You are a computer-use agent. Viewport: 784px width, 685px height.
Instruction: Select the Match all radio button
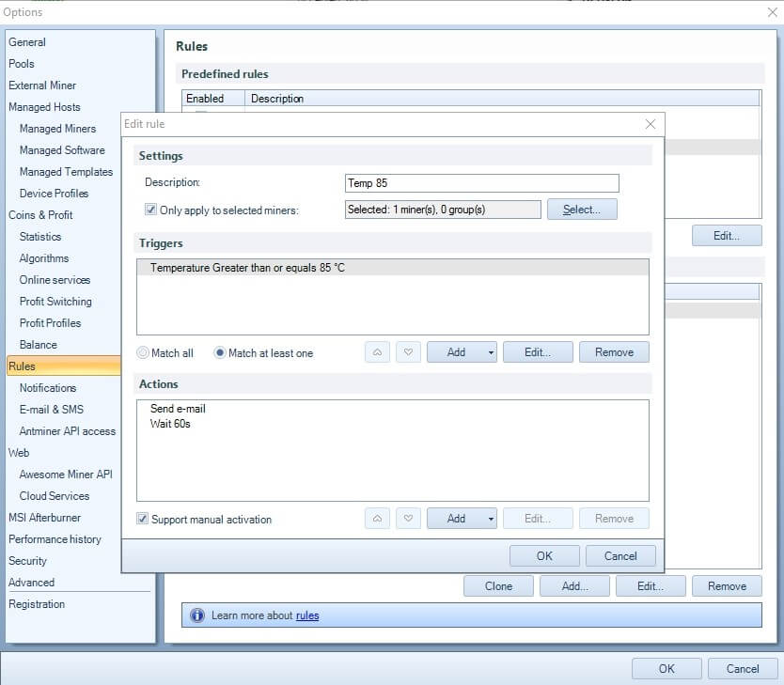point(143,352)
